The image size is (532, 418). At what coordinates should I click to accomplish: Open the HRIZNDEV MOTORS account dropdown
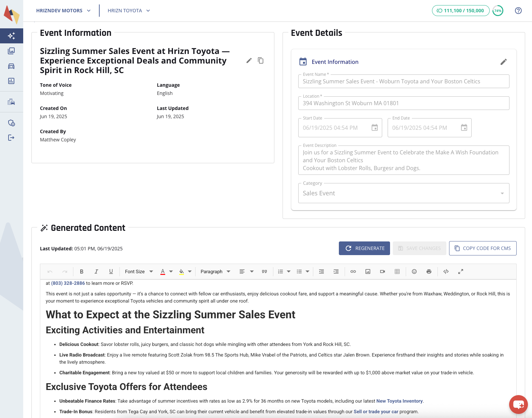tap(63, 11)
